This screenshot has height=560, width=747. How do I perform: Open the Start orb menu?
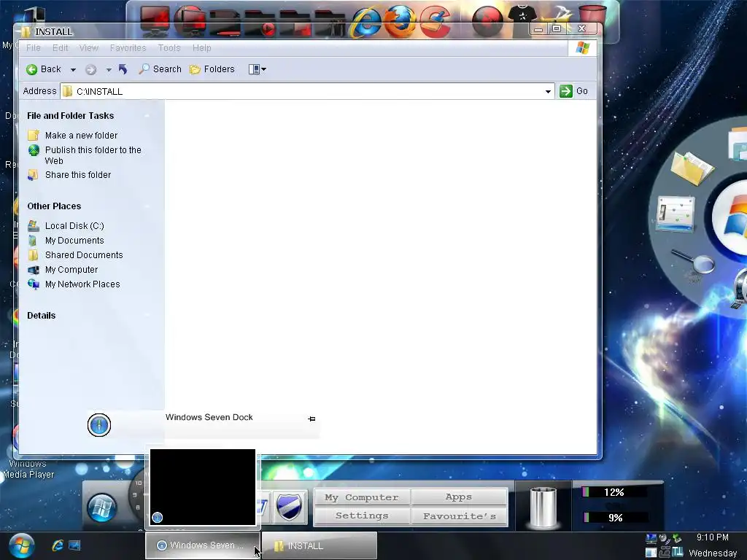pos(21,545)
